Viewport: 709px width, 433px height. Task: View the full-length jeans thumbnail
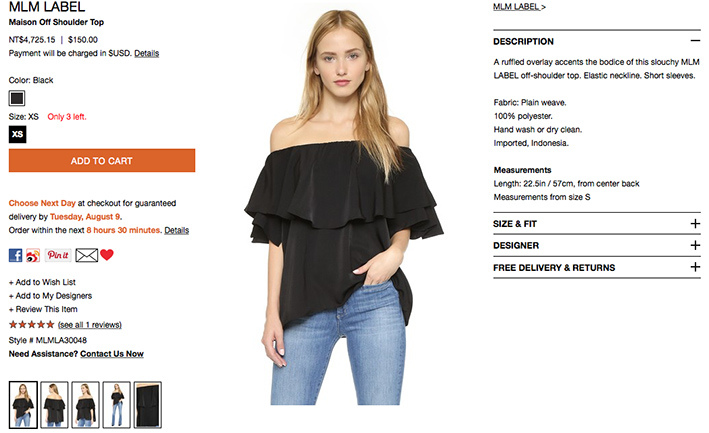pyautogui.click(x=117, y=405)
